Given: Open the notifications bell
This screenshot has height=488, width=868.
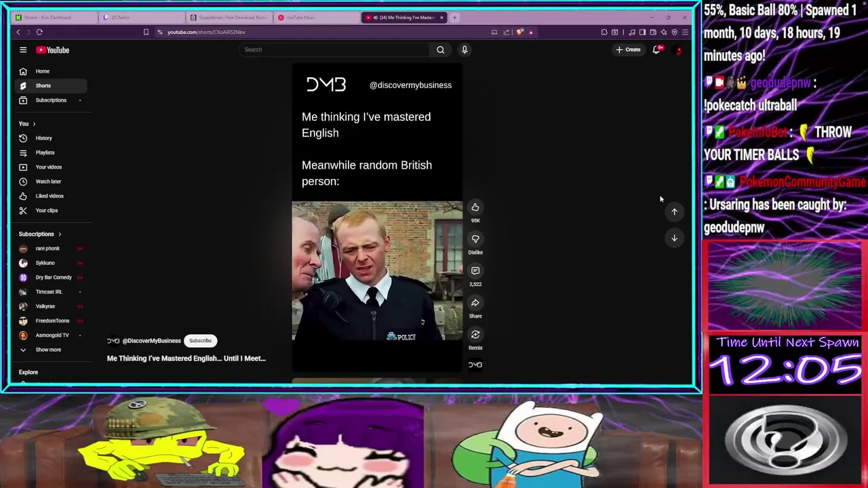Looking at the screenshot, I should [656, 49].
